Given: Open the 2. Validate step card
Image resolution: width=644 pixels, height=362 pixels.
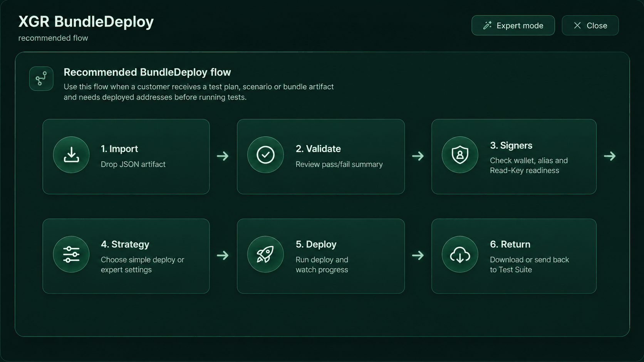Looking at the screenshot, I should pyautogui.click(x=321, y=157).
